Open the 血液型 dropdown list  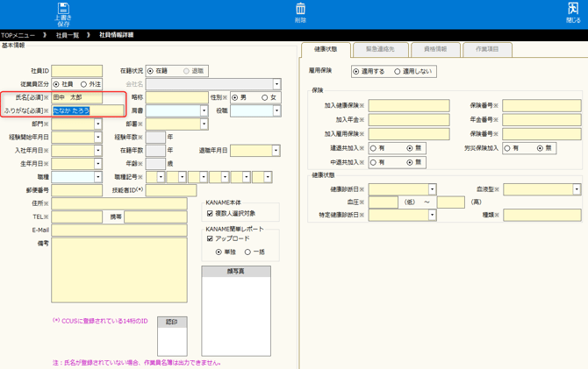(576, 189)
